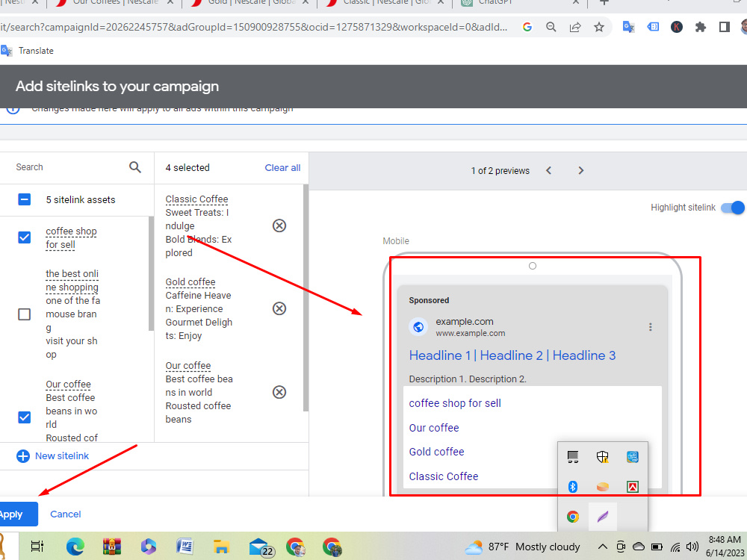Show hidden system tray icons chevron
Image resolution: width=747 pixels, height=560 pixels.
603,547
